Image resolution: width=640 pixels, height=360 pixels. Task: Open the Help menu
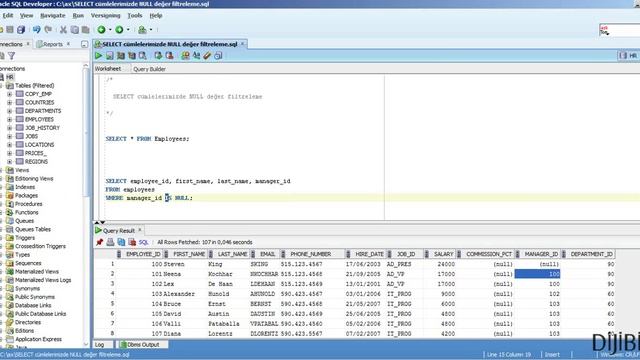click(156, 16)
